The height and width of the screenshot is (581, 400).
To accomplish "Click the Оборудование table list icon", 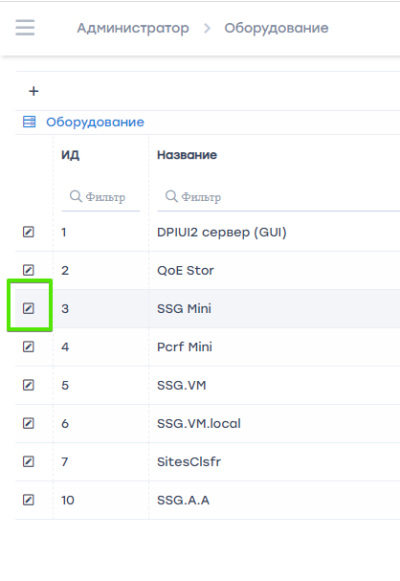I will coord(29,122).
